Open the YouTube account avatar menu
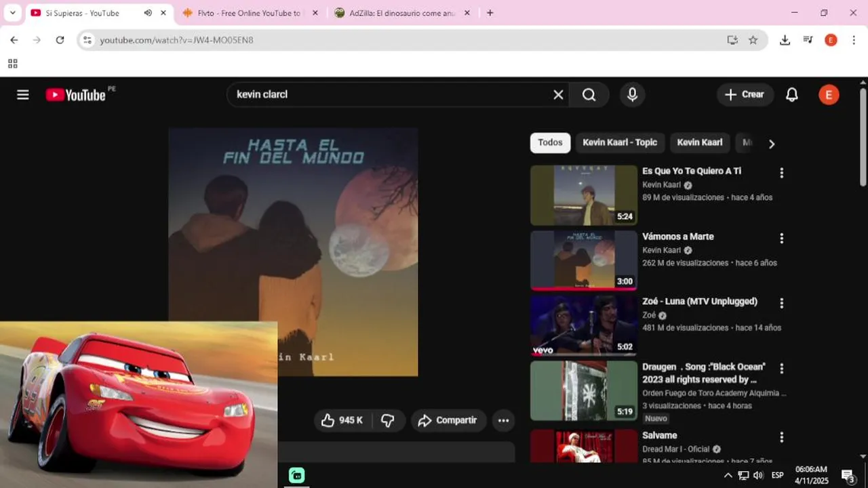Viewport: 868px width, 488px height. click(x=829, y=95)
